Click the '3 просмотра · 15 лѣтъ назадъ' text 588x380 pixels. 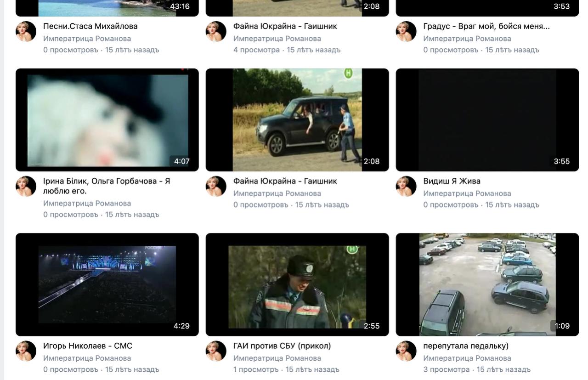pyautogui.click(x=477, y=369)
